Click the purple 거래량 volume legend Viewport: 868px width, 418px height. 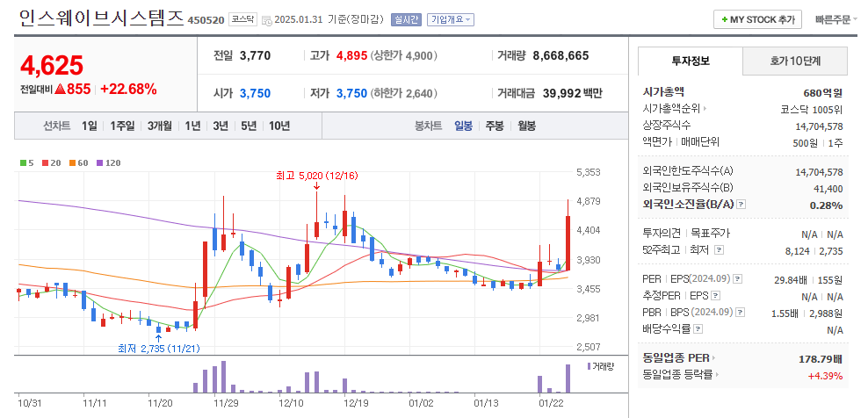[x=600, y=366]
